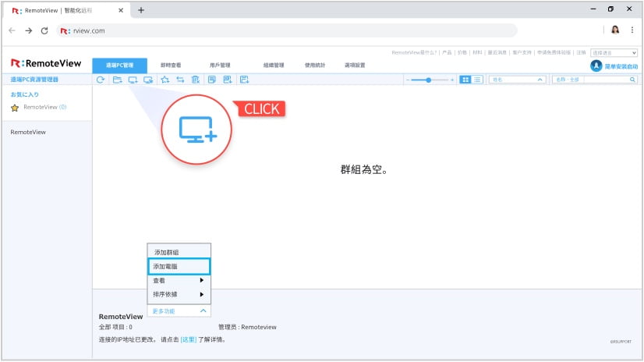644x362 pixels.
Task: Click the 申请免费体验版 top link
Action: coord(554,52)
